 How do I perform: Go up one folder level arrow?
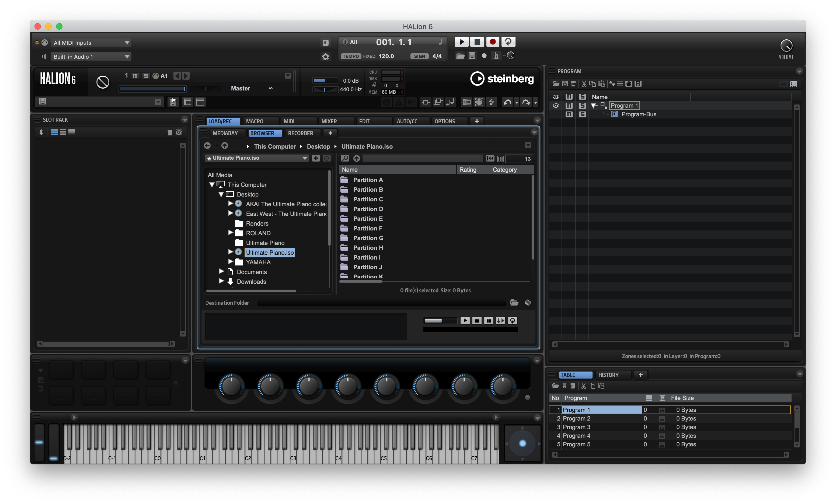tap(225, 145)
